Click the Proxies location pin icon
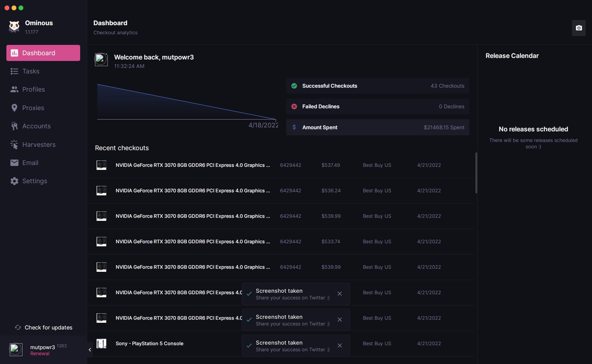Screen dimensions: 592x364 click(x=14, y=108)
